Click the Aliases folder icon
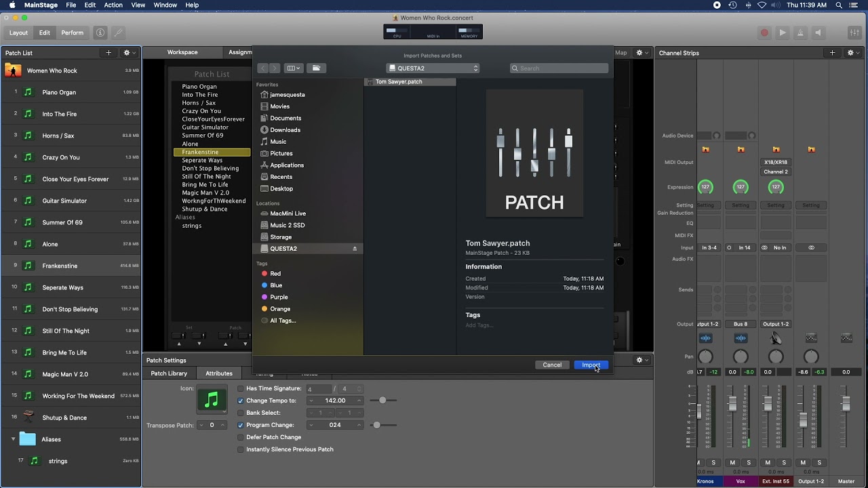The image size is (868, 488). tap(28, 439)
